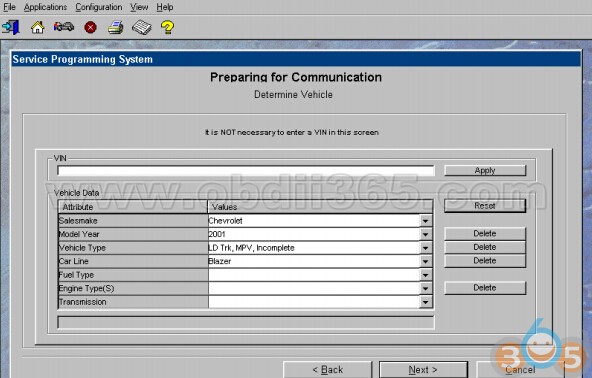This screenshot has width=592, height=378.
Task: Select the Blazer car line value
Action: pos(314,261)
